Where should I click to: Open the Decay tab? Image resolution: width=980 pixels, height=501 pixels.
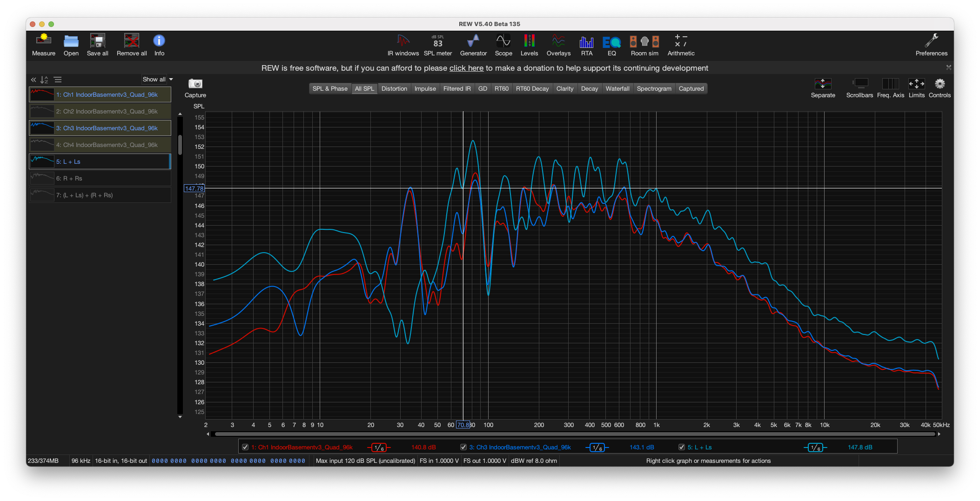pyautogui.click(x=590, y=88)
